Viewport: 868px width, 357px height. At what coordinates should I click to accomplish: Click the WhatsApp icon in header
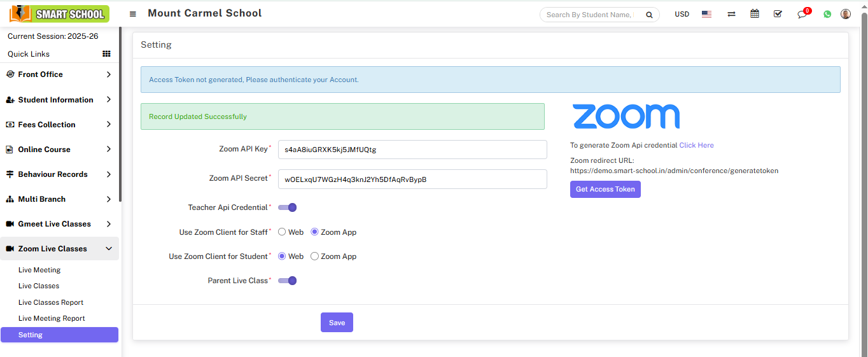827,14
